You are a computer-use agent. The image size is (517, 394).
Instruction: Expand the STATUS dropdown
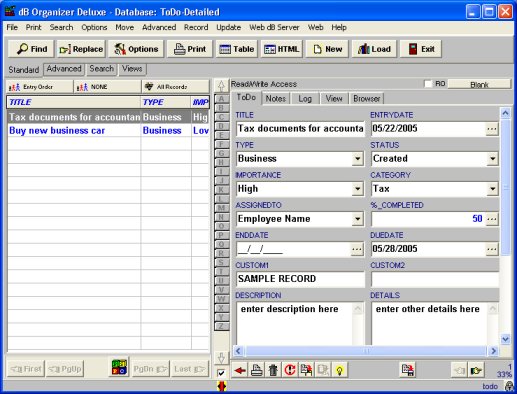pos(492,159)
